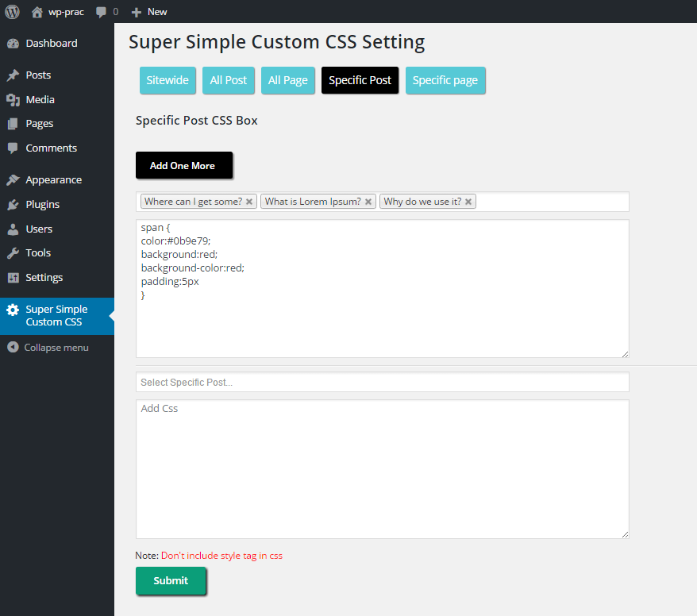Click the Collapse menu arrow icon
The image size is (697, 616).
(x=13, y=347)
